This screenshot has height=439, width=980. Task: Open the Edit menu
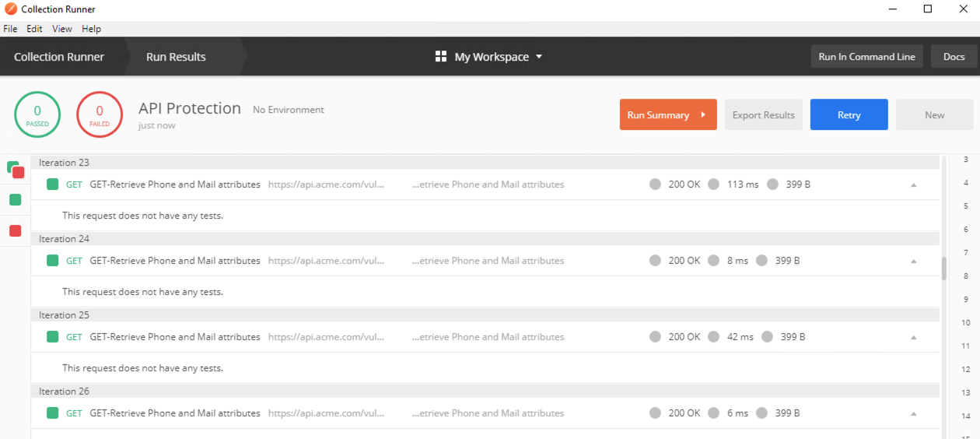(34, 29)
